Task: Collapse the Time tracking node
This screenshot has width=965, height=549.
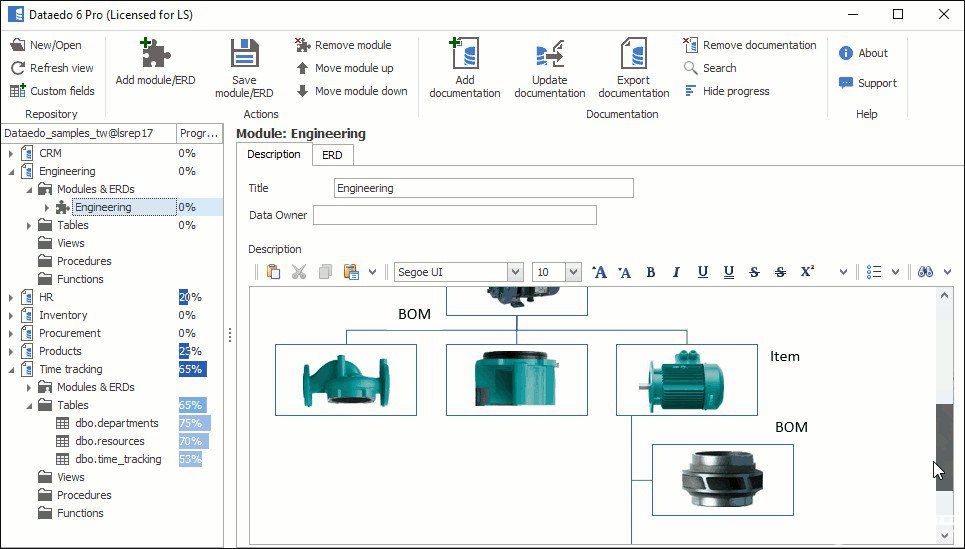Action: pos(11,370)
